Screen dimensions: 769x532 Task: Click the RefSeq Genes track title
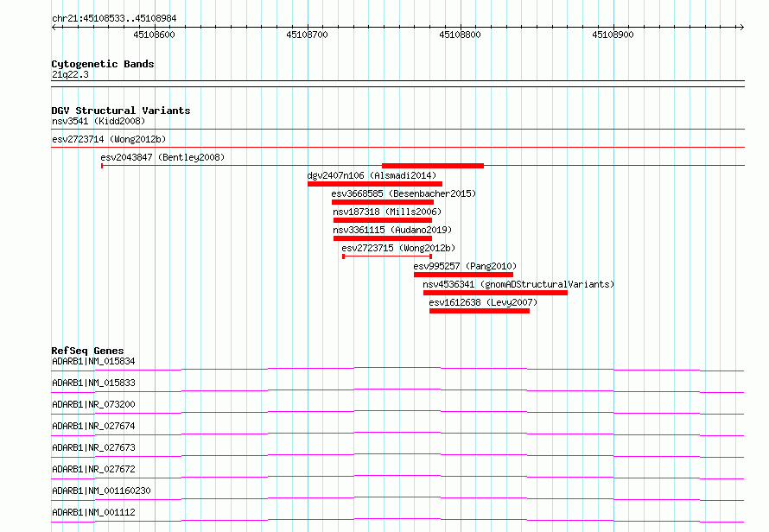[x=88, y=351]
